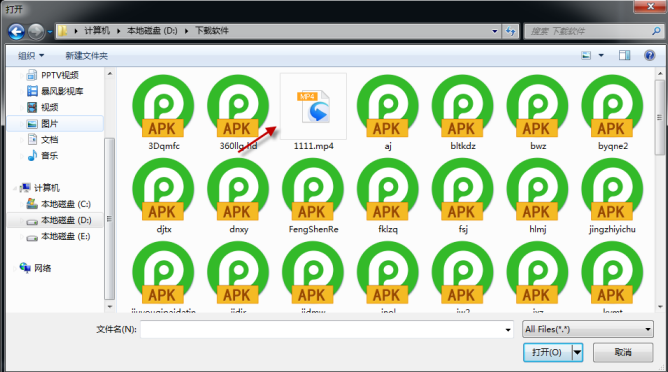Image resolution: width=668 pixels, height=372 pixels.
Task: Select the jingzhiyichu APK file
Action: pos(613,196)
